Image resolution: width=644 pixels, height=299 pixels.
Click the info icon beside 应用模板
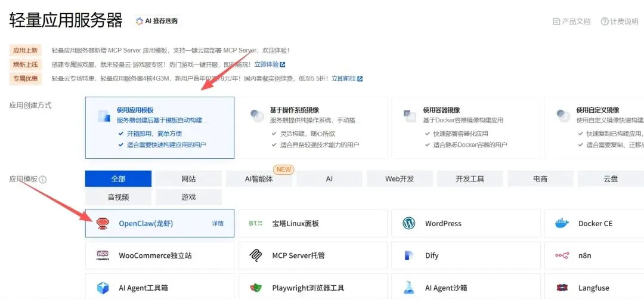tap(43, 180)
